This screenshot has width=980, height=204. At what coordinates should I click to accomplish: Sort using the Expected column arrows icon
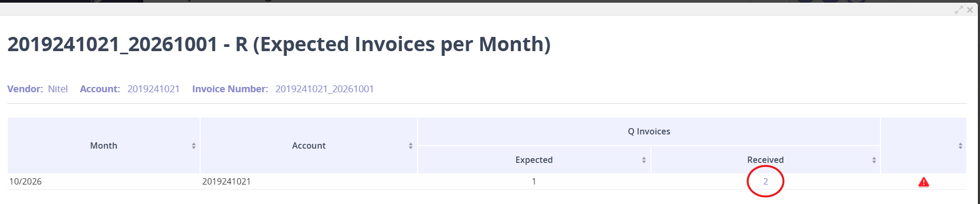point(644,160)
